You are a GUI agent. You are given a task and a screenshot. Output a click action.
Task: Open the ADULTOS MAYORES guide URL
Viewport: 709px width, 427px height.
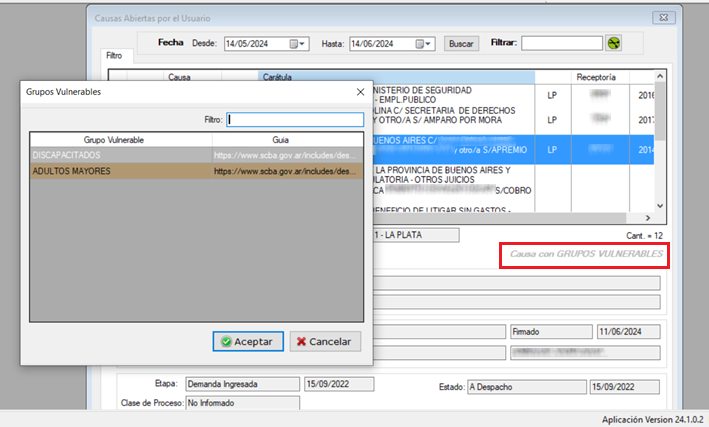point(284,171)
